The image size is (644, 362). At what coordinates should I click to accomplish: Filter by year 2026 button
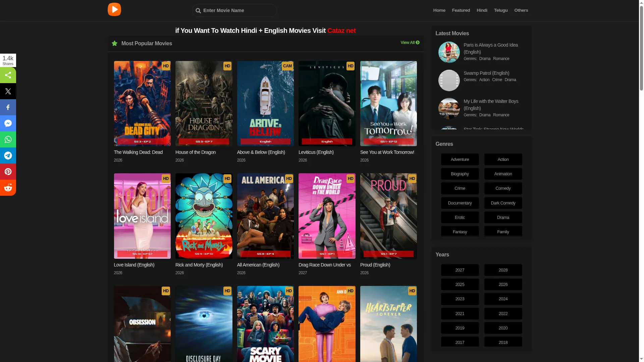[503, 285]
